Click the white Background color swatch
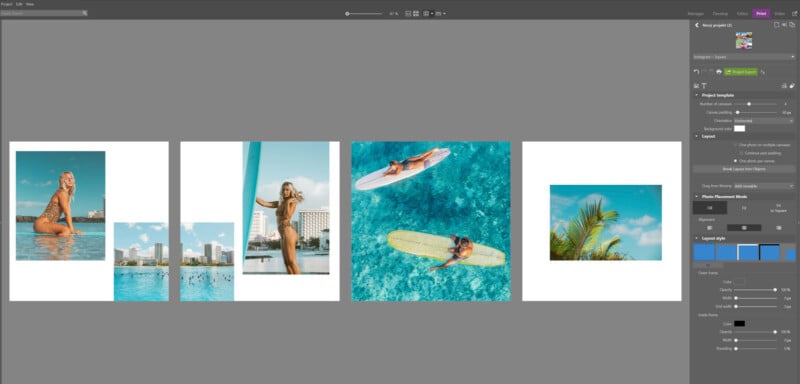Screen dimensions: 800x384 739,129
